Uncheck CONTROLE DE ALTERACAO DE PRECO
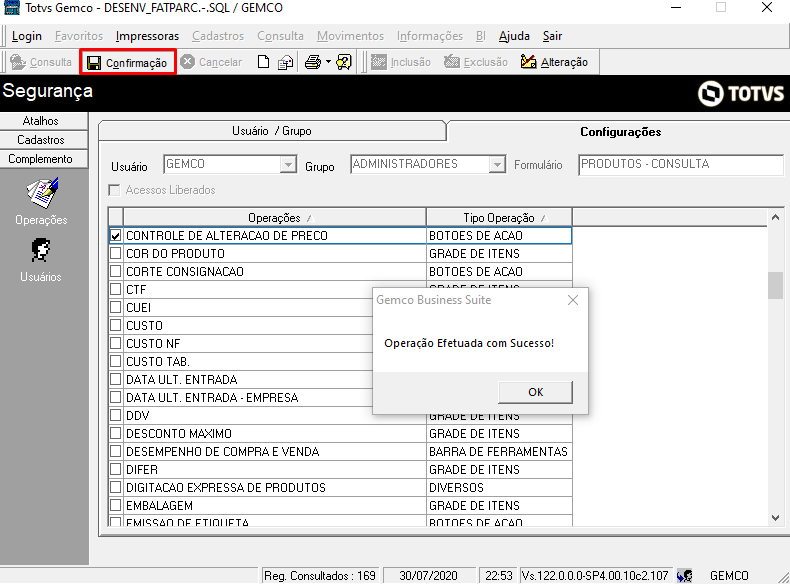 (x=116, y=235)
